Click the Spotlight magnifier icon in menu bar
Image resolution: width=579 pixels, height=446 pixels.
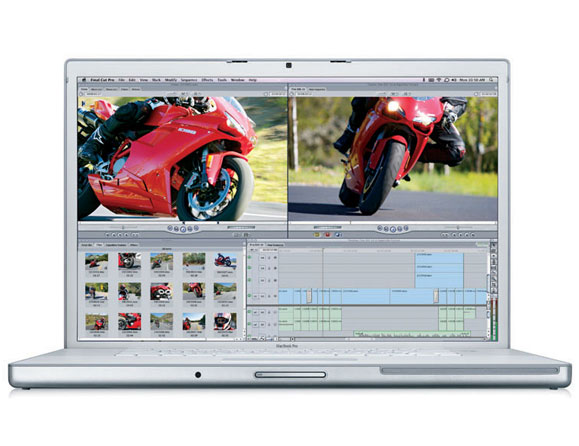pyautogui.click(x=491, y=79)
